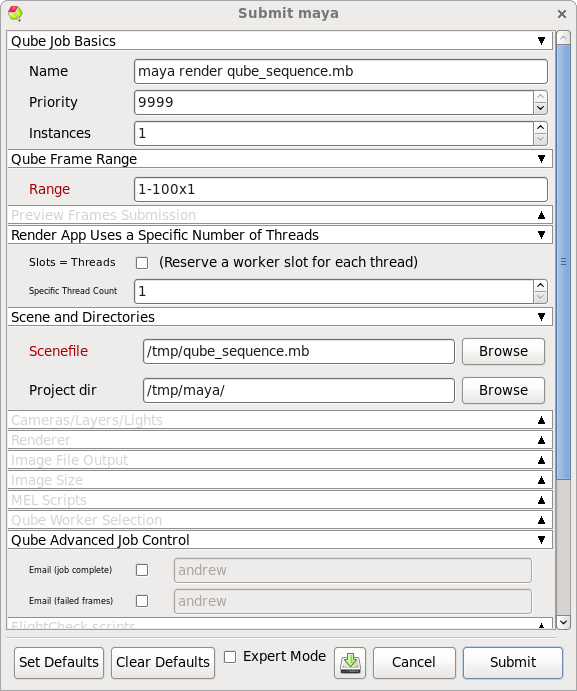Click into the Range input field
Image resolution: width=577 pixels, height=691 pixels.
coord(341,189)
